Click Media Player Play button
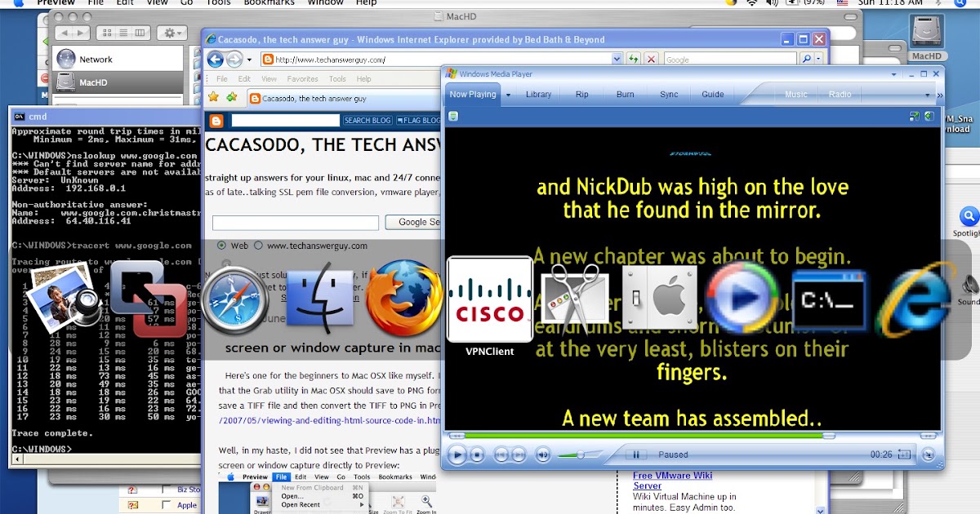 click(457, 454)
